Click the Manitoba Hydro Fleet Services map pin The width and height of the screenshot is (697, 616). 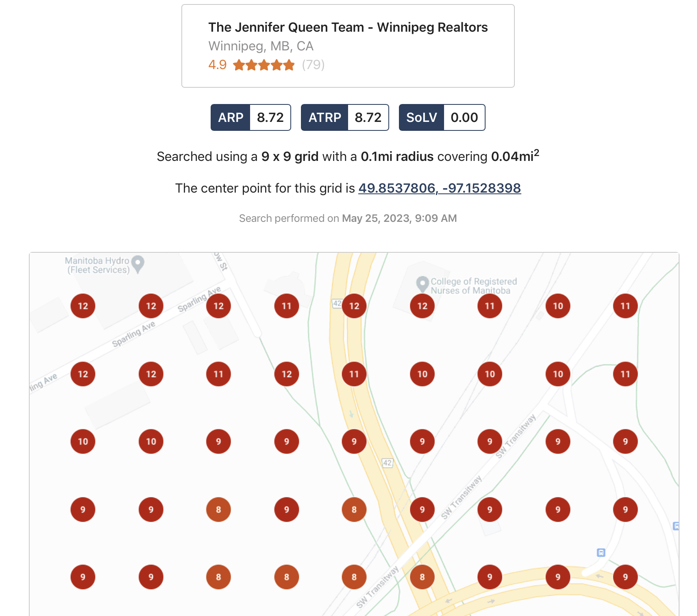(138, 263)
